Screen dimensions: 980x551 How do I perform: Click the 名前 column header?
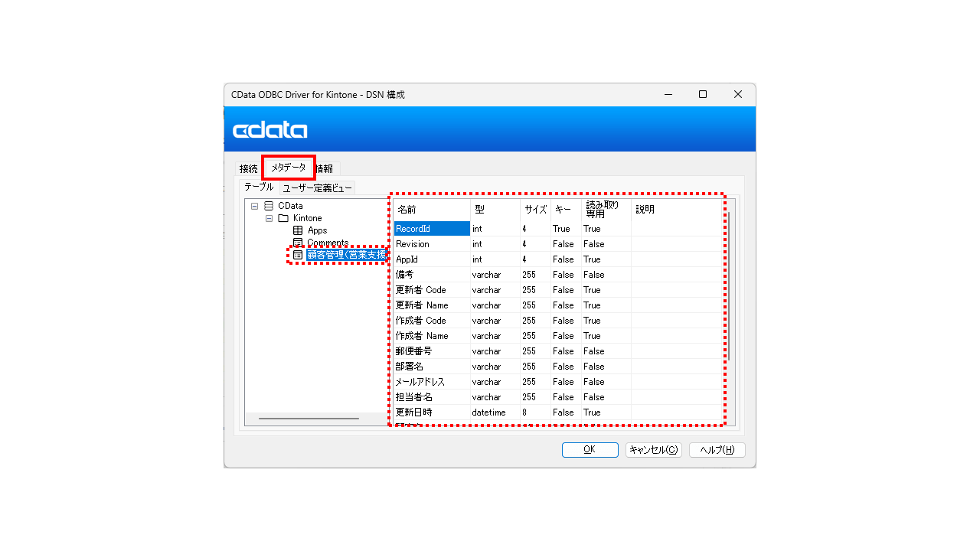pos(432,210)
